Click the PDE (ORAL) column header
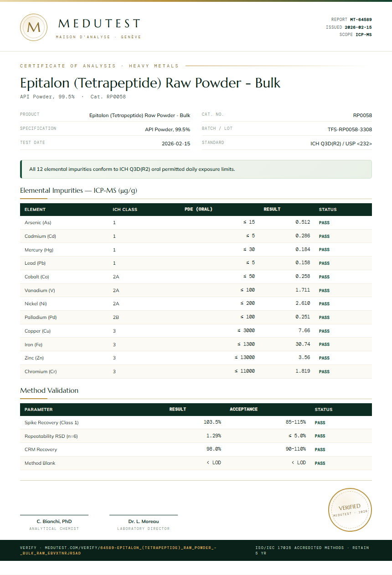The height and width of the screenshot is (575, 392). 198,210
